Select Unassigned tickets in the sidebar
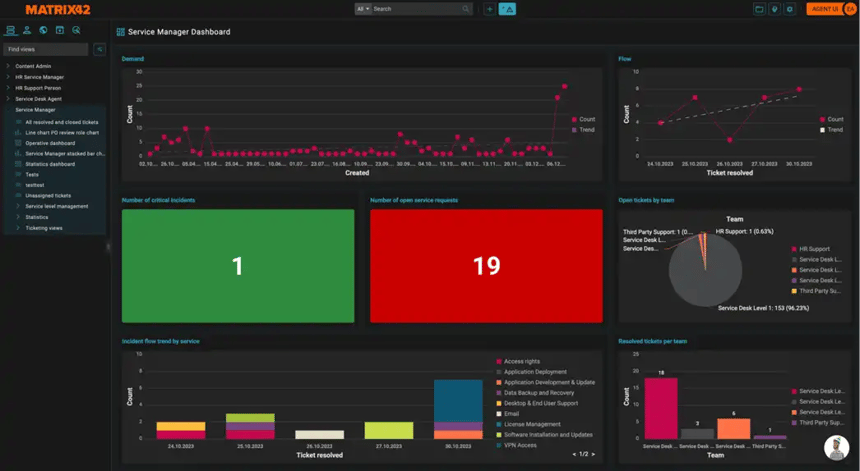Viewport: 860px width, 471px height. point(48,195)
